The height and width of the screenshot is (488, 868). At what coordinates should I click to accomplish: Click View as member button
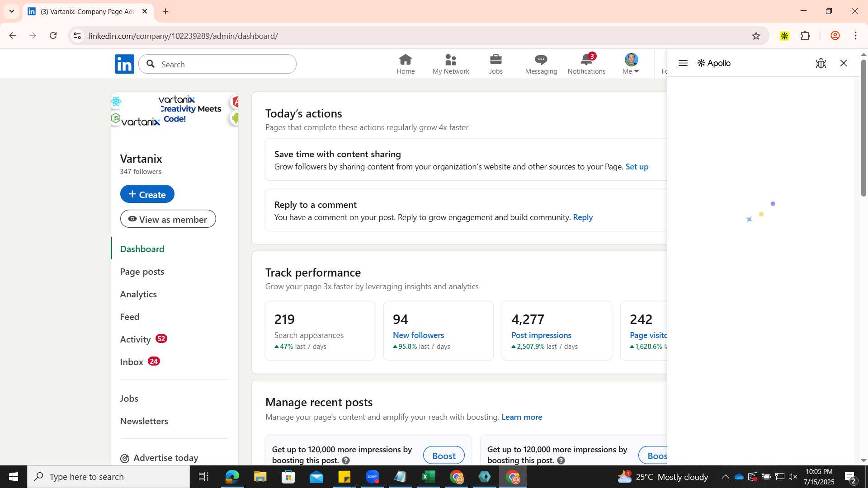168,219
